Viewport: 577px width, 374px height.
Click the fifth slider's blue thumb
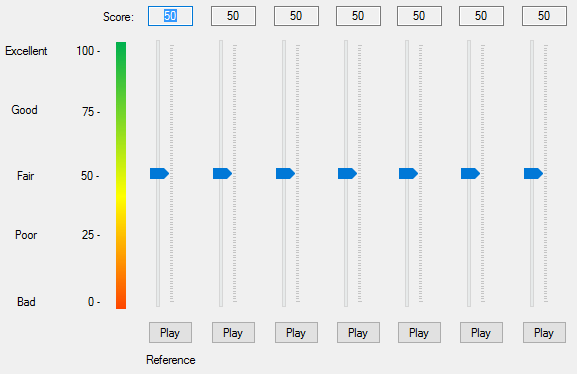(x=408, y=173)
